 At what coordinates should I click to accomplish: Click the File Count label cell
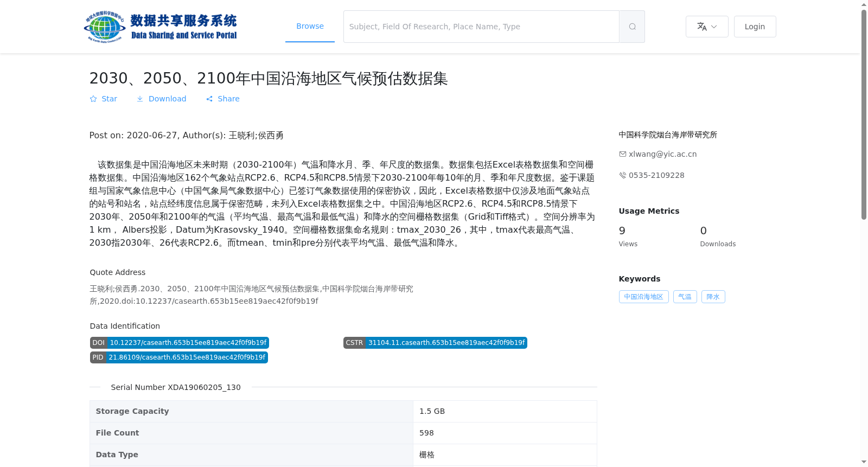pos(252,433)
